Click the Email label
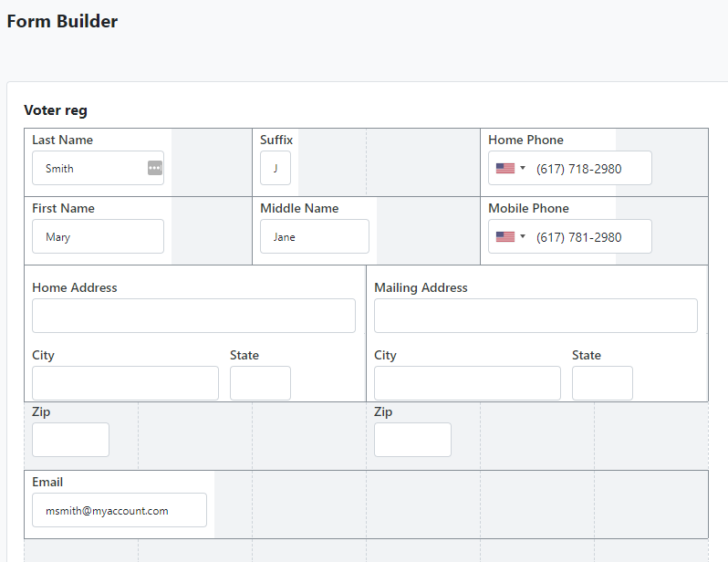 47,482
